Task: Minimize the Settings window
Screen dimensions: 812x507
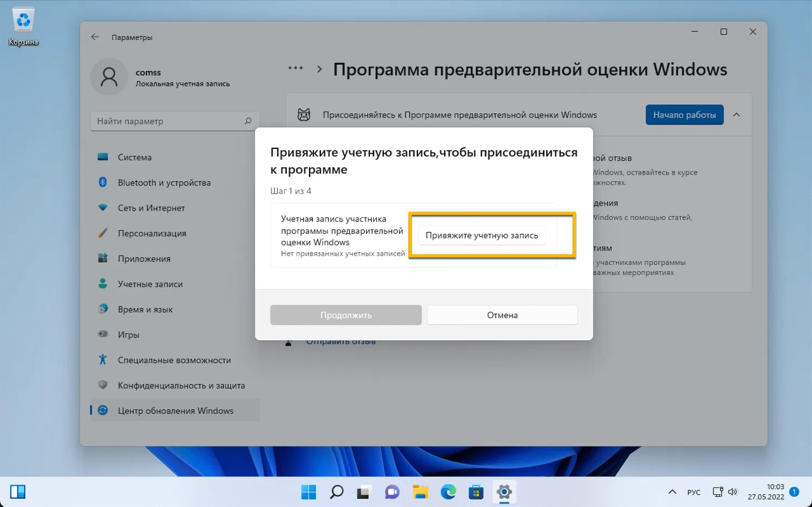Action: (695, 32)
